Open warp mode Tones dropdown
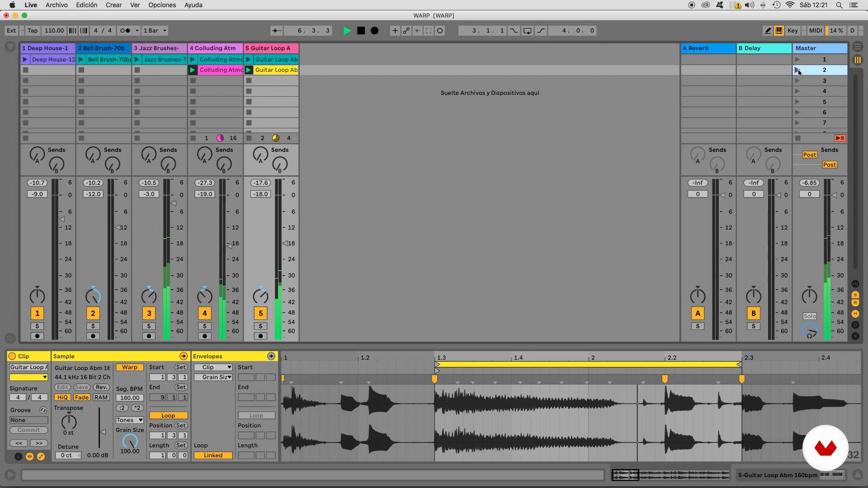 [x=129, y=420]
